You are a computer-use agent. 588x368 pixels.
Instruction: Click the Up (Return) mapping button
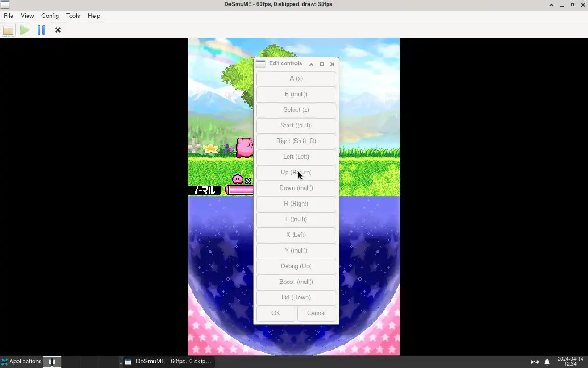tap(296, 172)
